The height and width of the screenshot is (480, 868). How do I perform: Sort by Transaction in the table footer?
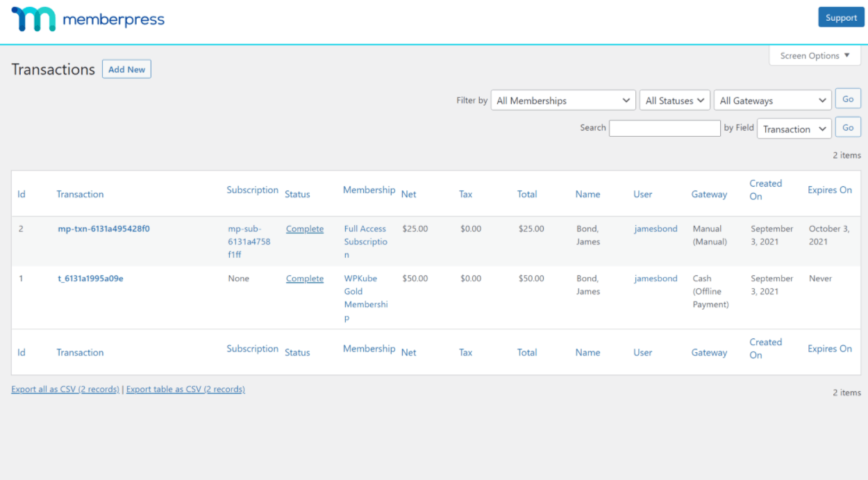(x=80, y=353)
